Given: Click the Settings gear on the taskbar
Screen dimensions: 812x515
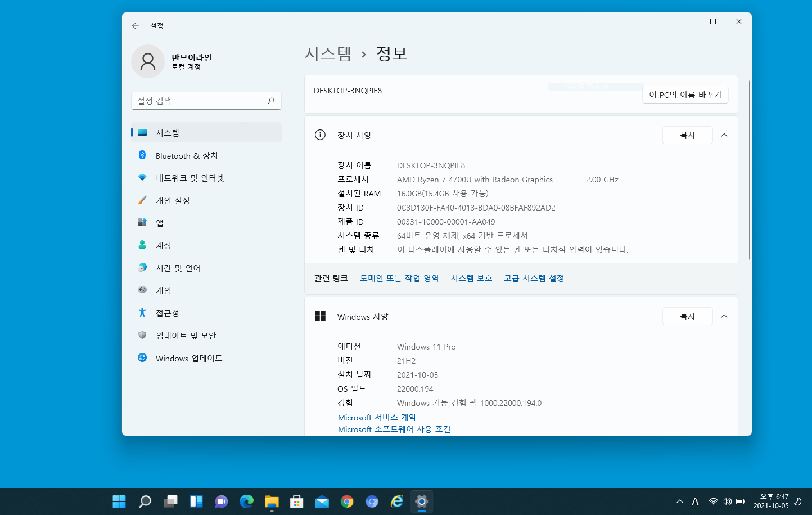Looking at the screenshot, I should [x=422, y=501].
